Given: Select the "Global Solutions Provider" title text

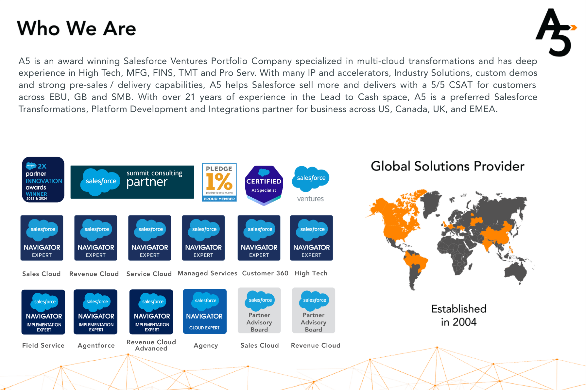Looking at the screenshot, I should click(447, 166).
